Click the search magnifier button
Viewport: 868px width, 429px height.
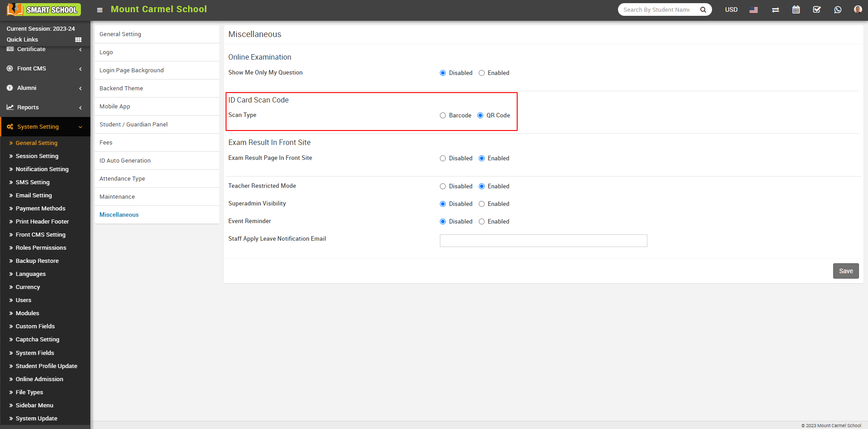pyautogui.click(x=703, y=9)
